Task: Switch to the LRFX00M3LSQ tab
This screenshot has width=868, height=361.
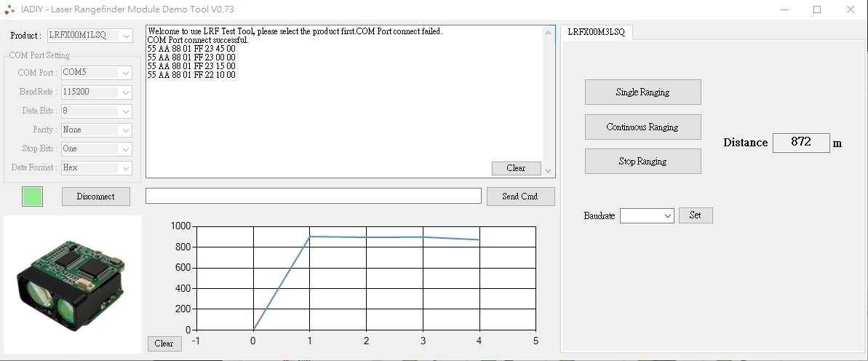Action: tap(596, 32)
